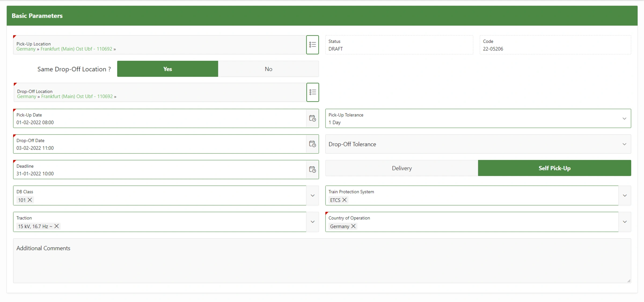Open Pick-Up Date calendar picker
This screenshot has height=302, width=644.
[312, 118]
